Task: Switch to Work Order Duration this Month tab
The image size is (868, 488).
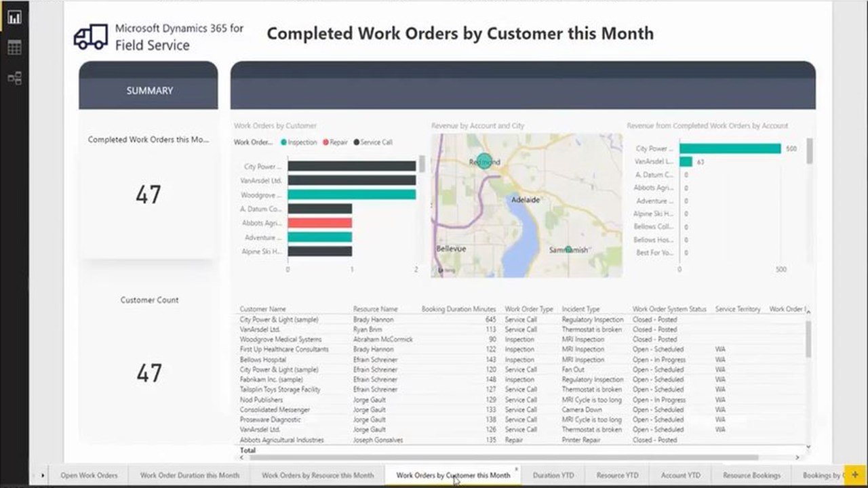Action: [190, 475]
